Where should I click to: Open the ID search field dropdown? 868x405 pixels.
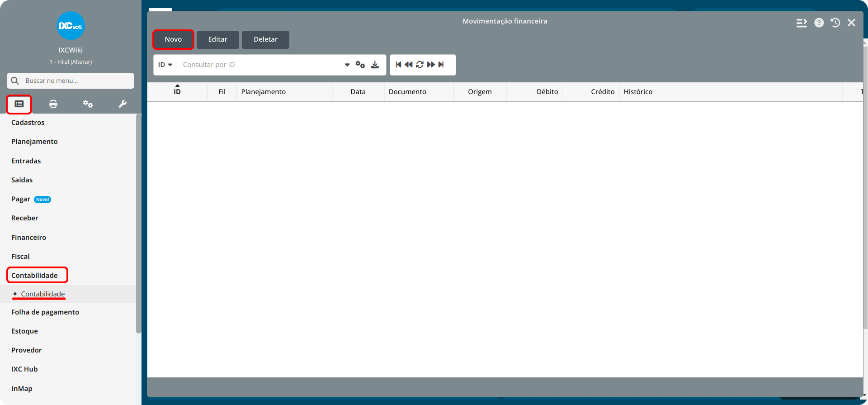click(165, 65)
